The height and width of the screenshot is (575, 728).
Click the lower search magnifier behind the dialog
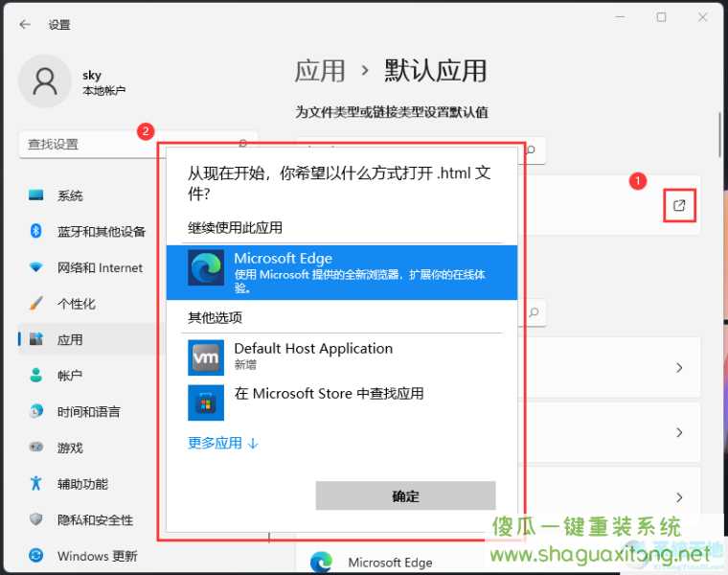[534, 312]
